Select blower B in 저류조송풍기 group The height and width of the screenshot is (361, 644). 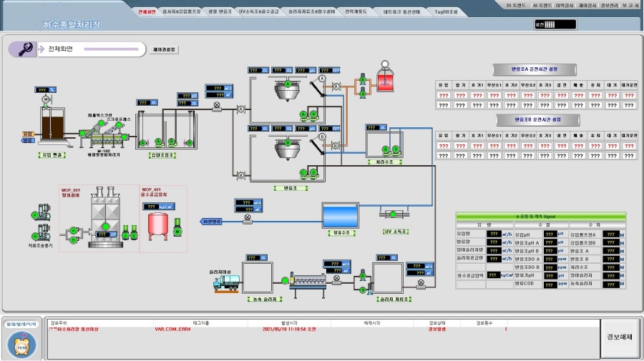35,237
